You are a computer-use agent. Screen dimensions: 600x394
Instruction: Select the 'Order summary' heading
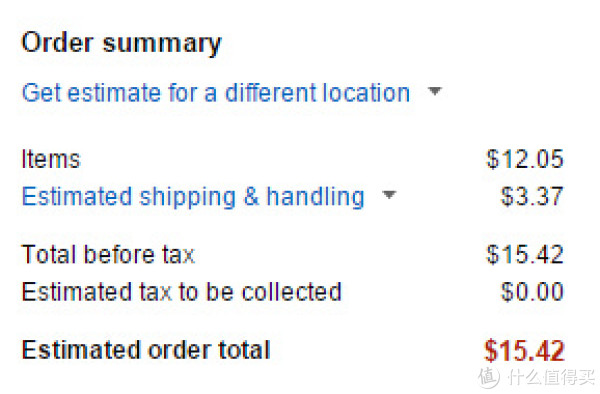pos(121,43)
